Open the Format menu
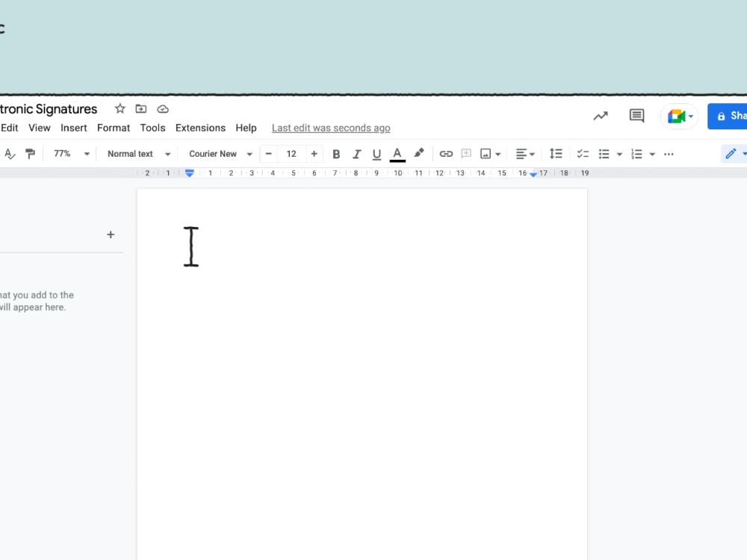Screen dimensions: 747x560 [x=114, y=128]
